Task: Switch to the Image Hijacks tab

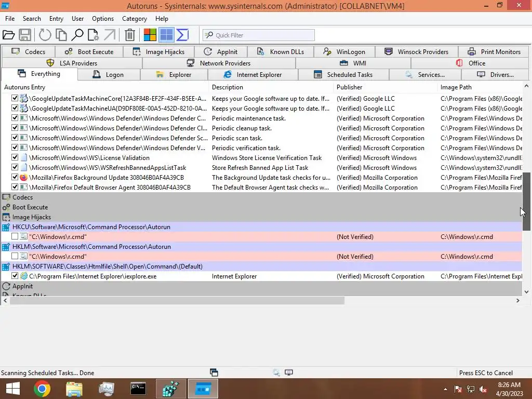Action: pos(159,51)
